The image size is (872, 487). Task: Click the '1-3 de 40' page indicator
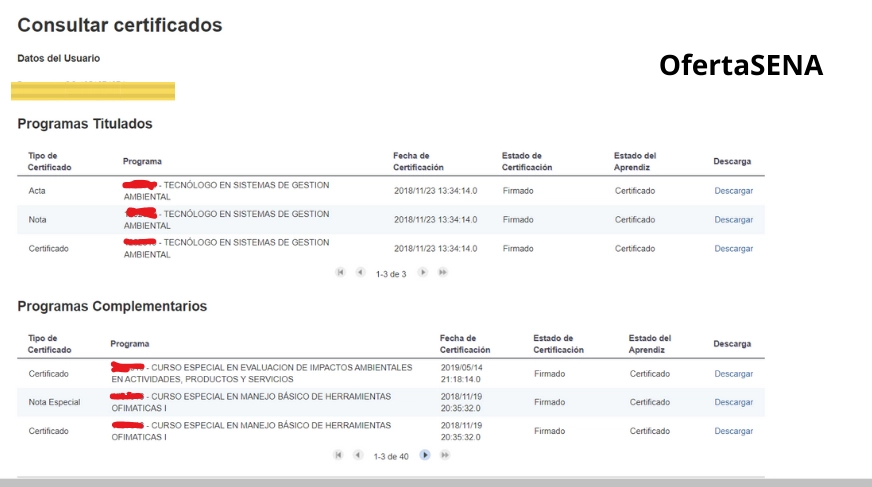pos(391,456)
